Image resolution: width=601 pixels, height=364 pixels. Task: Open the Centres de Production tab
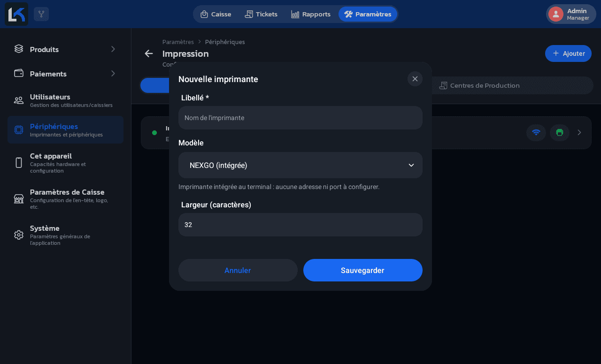(479, 85)
